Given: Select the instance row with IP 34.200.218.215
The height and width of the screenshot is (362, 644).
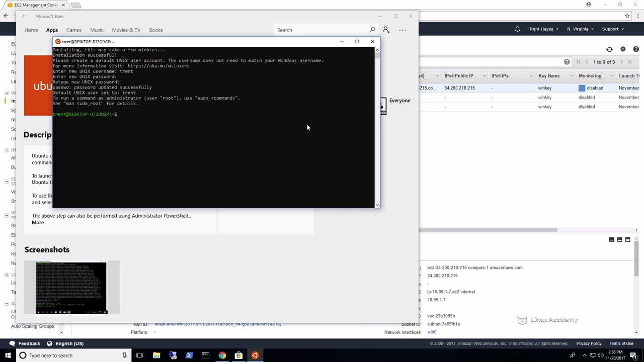Looking at the screenshot, I should pyautogui.click(x=528, y=88).
